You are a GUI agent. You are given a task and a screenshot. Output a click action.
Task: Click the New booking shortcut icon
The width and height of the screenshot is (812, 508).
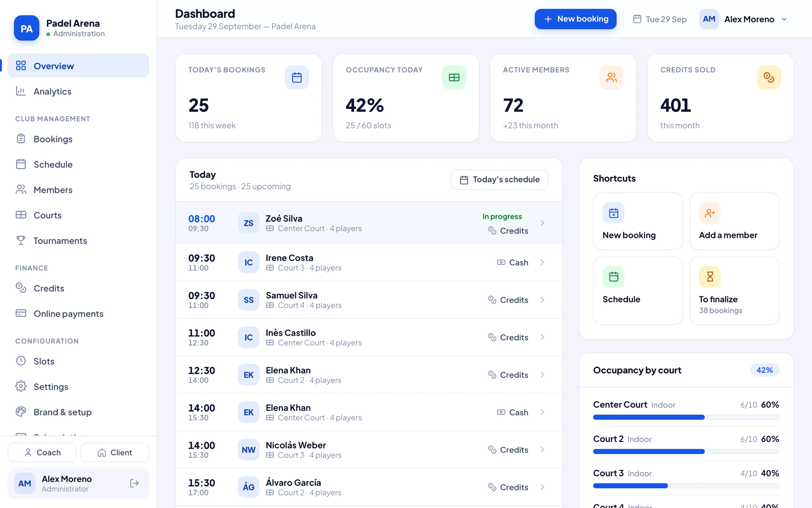(x=613, y=213)
